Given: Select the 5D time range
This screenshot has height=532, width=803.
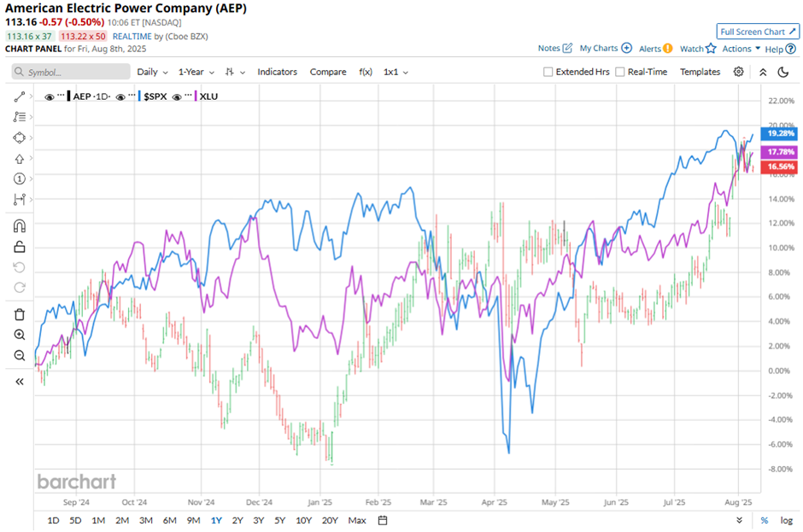Looking at the screenshot, I should 75,520.
